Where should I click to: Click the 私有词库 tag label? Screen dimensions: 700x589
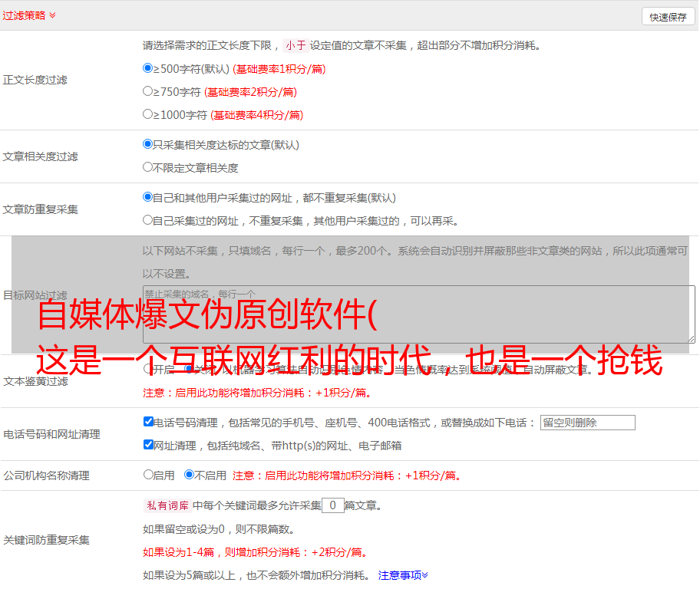pyautogui.click(x=167, y=505)
